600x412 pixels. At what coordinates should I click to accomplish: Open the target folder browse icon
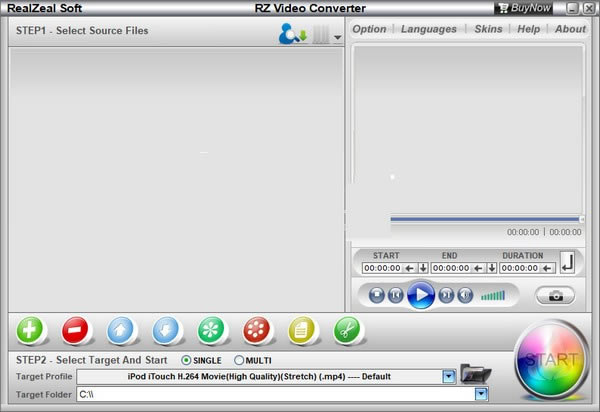(475, 376)
